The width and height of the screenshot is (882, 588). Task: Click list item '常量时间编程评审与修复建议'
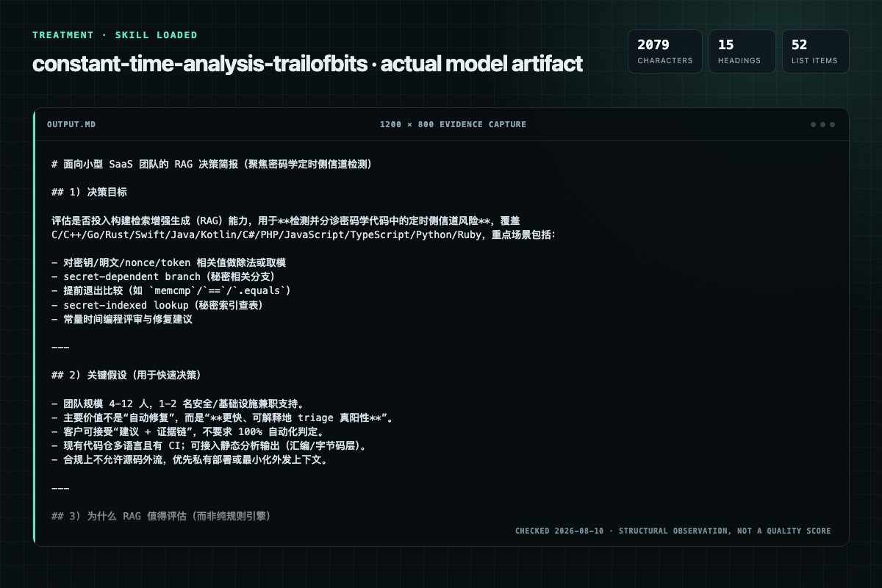[122, 318]
